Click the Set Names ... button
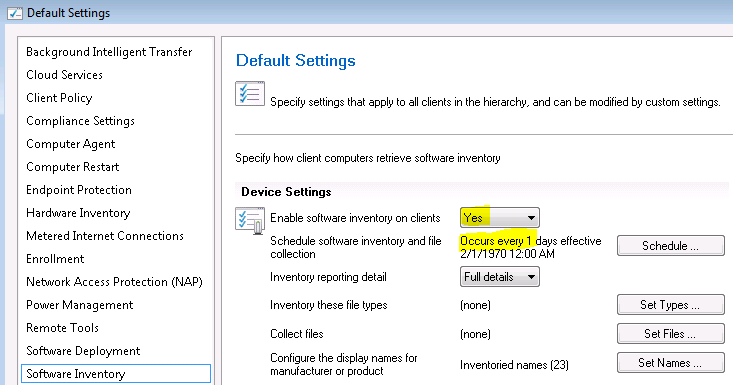Image resolution: width=733 pixels, height=385 pixels. click(x=671, y=363)
